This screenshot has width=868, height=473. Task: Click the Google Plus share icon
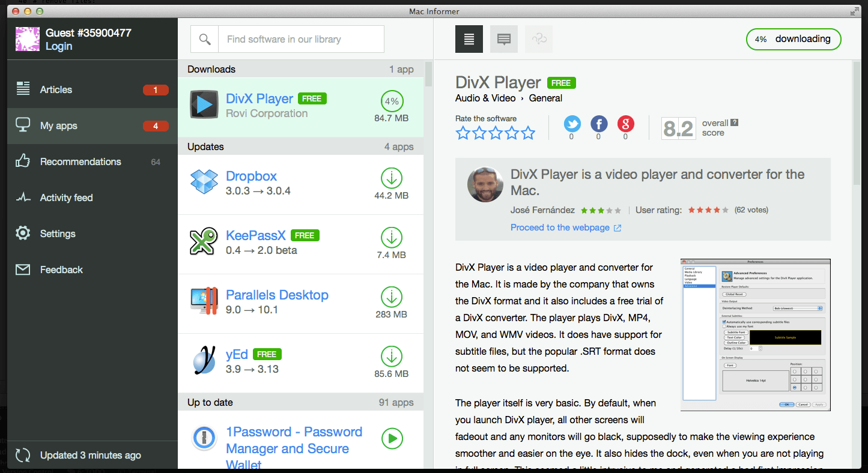click(625, 124)
